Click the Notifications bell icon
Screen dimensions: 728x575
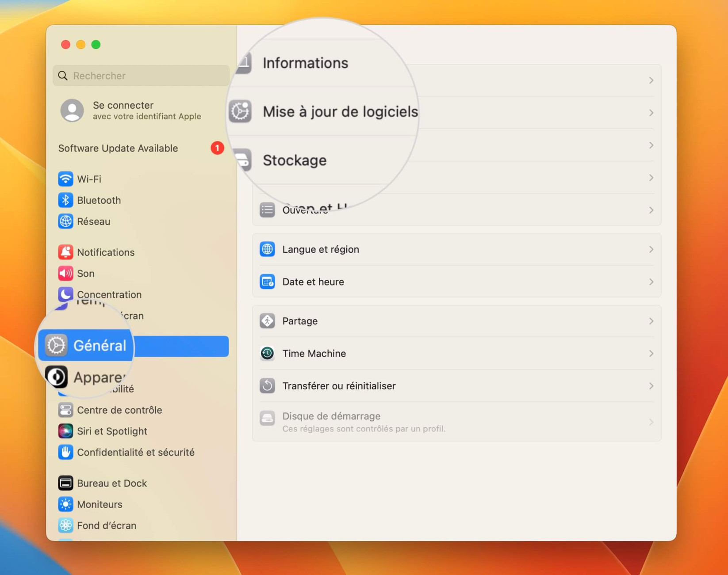[65, 252]
